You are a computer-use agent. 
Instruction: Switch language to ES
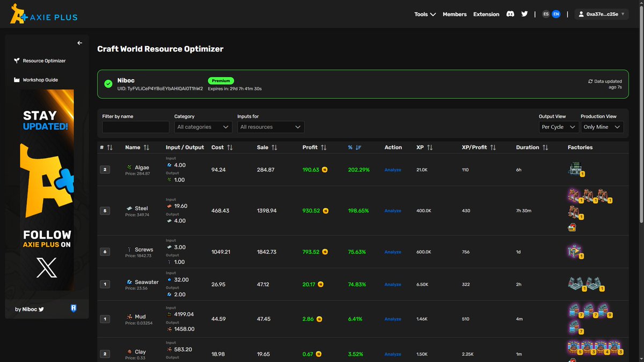(546, 14)
